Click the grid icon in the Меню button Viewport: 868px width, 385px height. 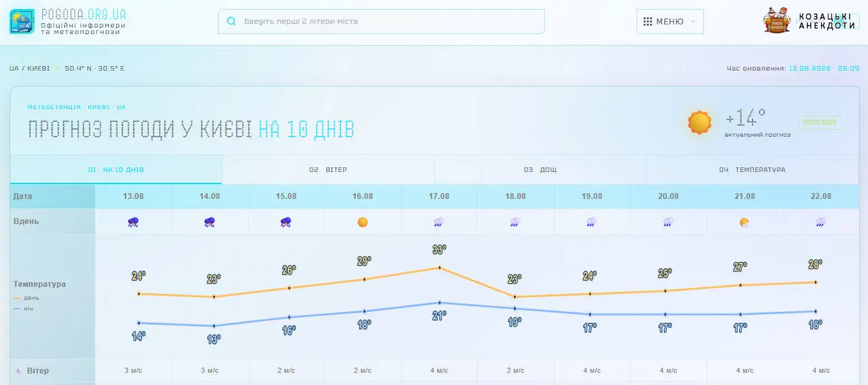(x=647, y=21)
